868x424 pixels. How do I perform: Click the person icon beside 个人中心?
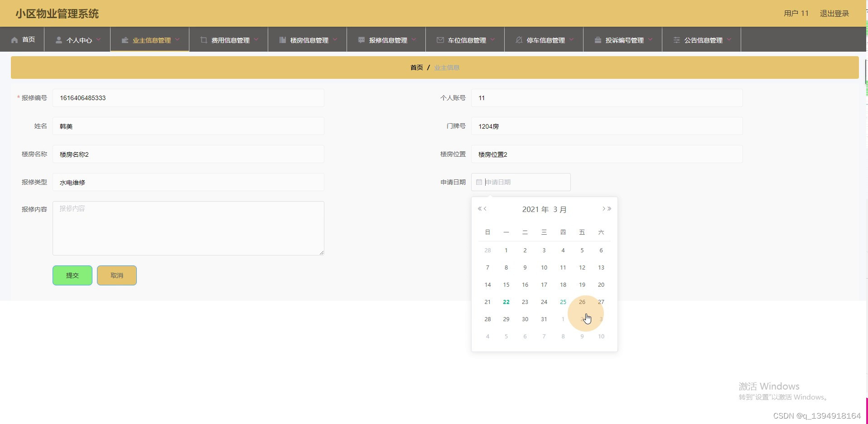59,40
